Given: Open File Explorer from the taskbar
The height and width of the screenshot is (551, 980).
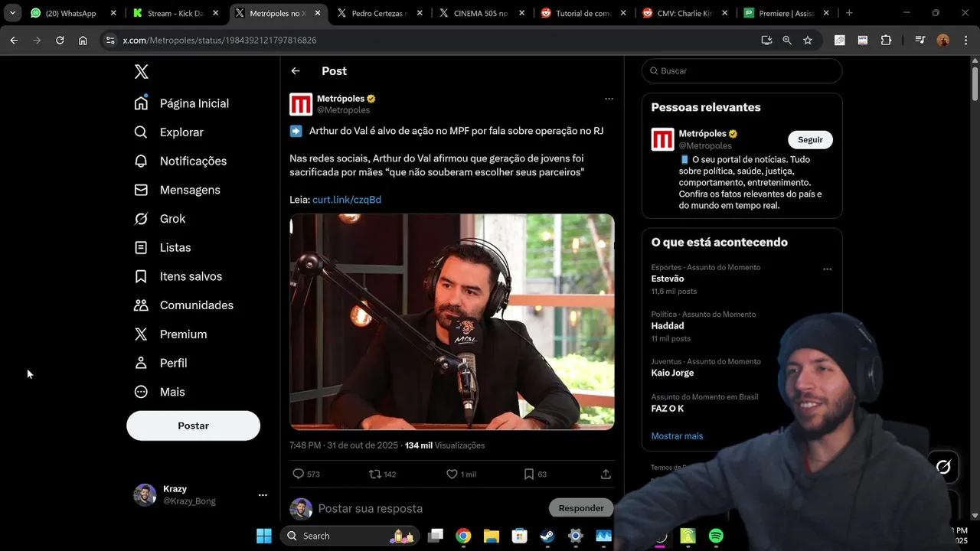Looking at the screenshot, I should 492,536.
